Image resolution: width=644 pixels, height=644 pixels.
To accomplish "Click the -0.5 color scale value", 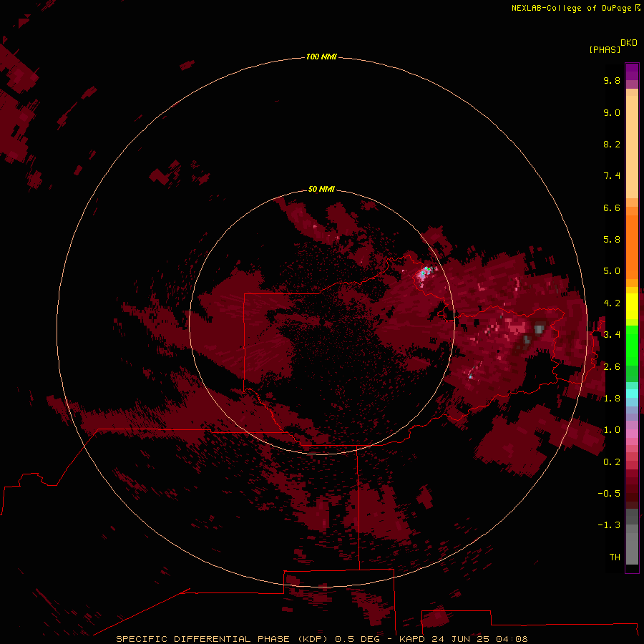I will [609, 494].
